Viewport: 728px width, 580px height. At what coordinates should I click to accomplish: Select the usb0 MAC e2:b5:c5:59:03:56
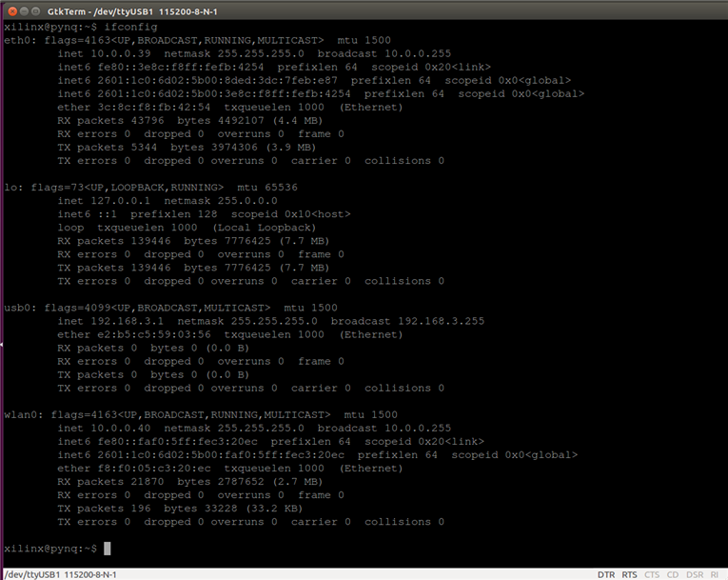[x=153, y=334]
